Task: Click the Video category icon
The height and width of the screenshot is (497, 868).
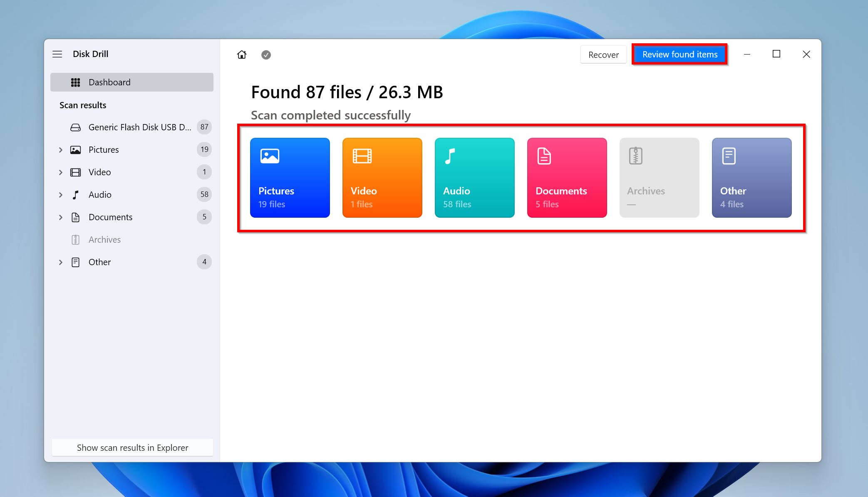Action: click(382, 177)
